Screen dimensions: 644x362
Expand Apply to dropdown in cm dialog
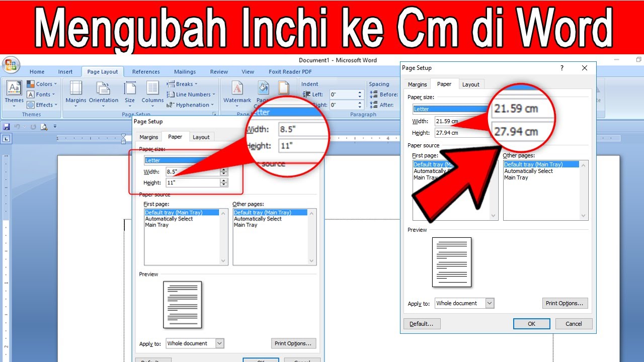[x=490, y=303]
